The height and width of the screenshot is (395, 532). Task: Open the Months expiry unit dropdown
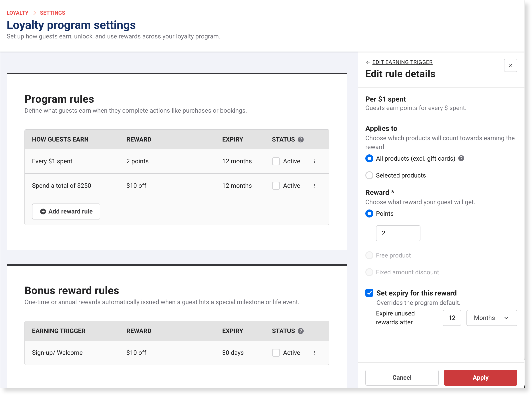coord(492,318)
